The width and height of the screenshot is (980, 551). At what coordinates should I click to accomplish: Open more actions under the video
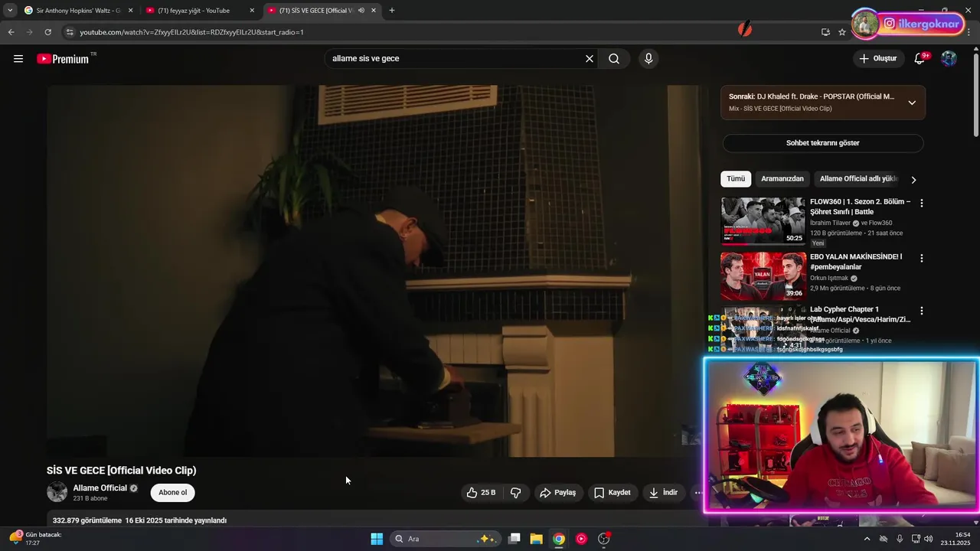click(698, 493)
